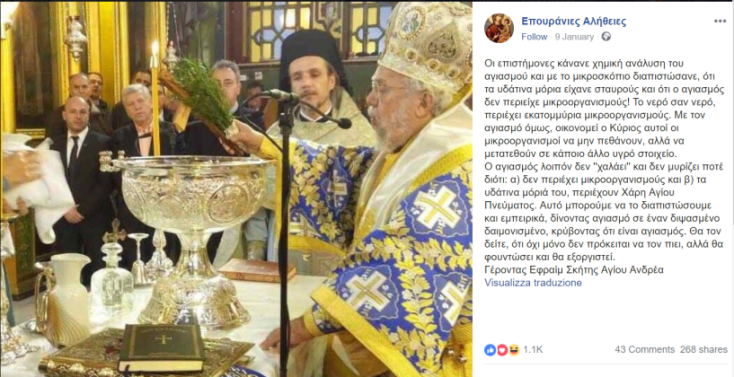Click the microphone in the photo

click(x=283, y=96)
